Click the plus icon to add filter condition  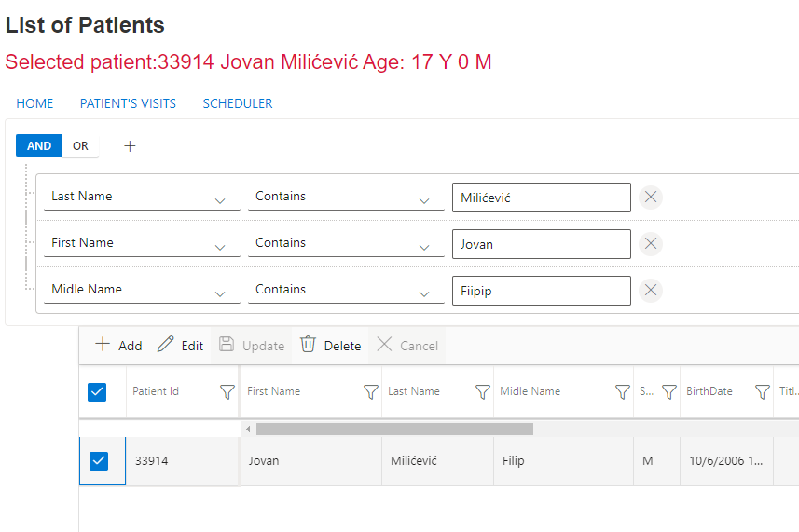click(x=130, y=146)
